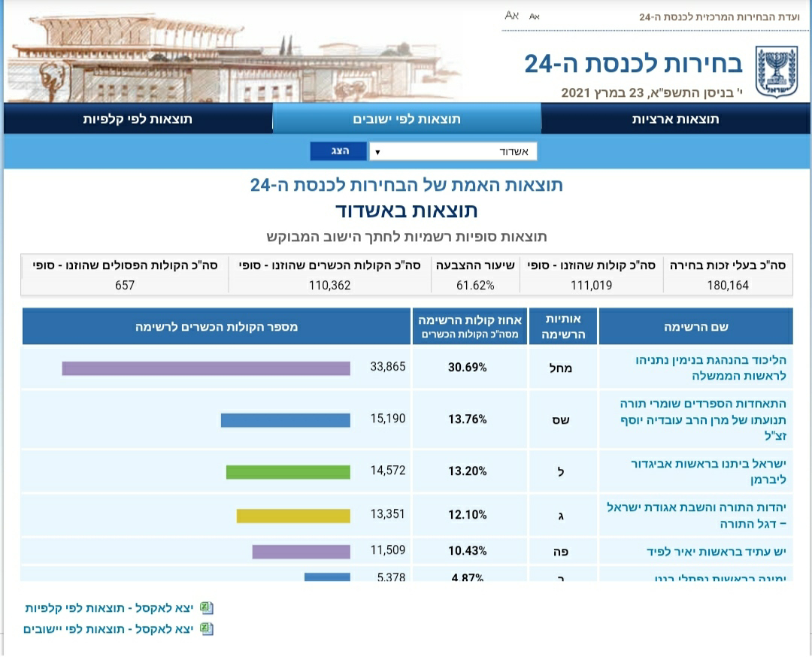Image resolution: width=812 pixels, height=657 pixels.
Task: Click the purple Yesh Atid bar for 11,509
Action: tap(301, 552)
